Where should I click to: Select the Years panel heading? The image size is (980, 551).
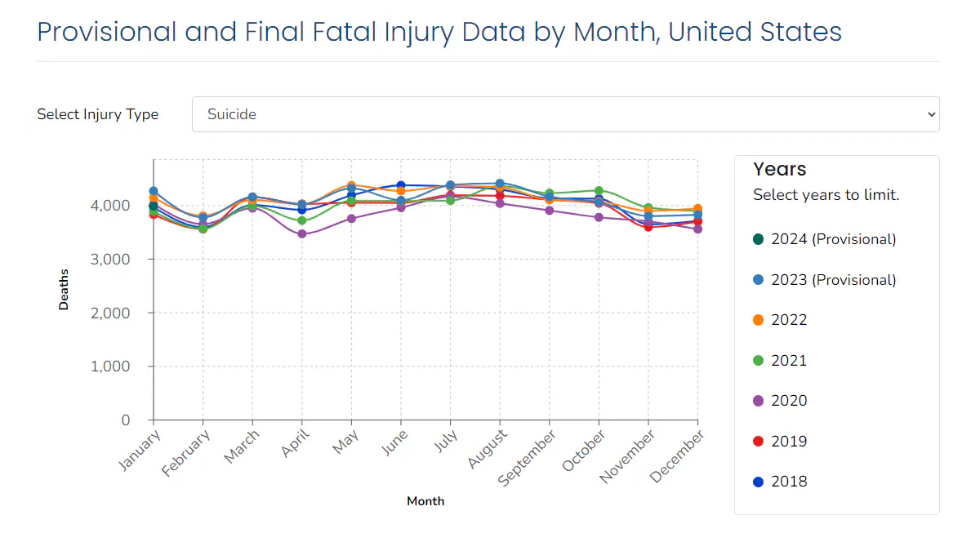[778, 169]
